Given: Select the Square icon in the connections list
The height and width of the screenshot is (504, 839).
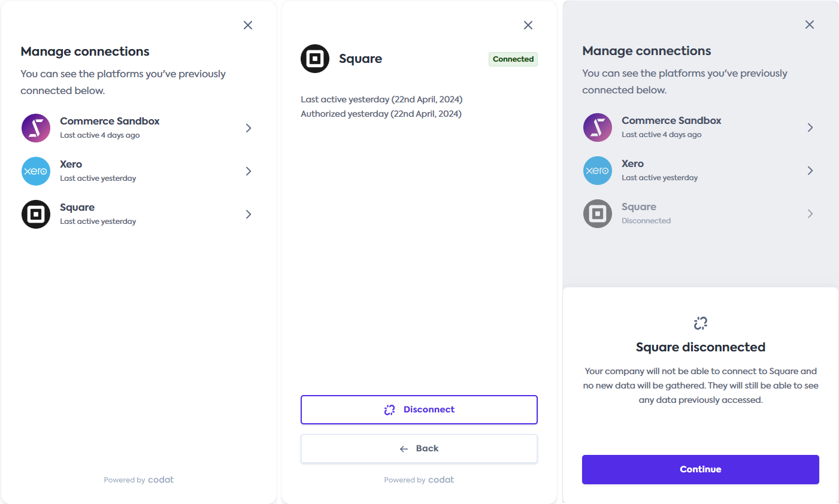Looking at the screenshot, I should [x=35, y=214].
